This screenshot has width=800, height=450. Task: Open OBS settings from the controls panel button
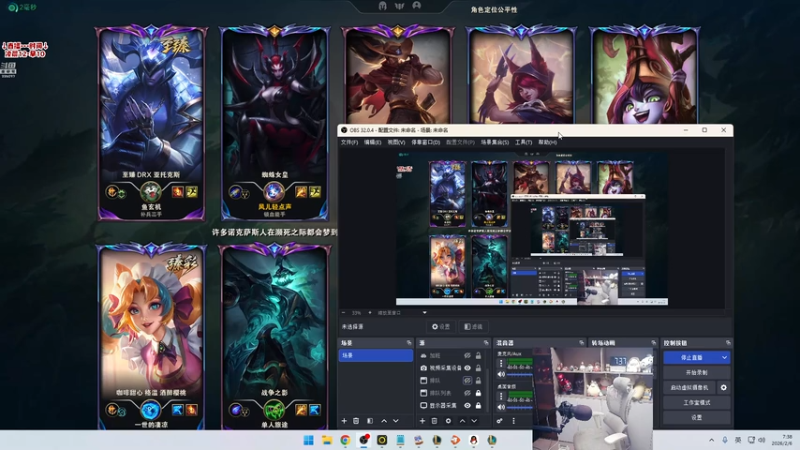(x=696, y=417)
